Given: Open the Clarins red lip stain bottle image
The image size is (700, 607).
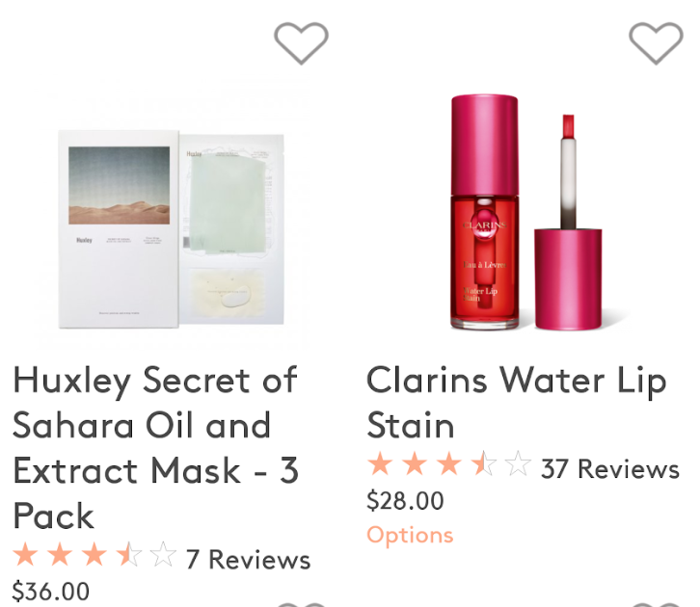Looking at the screenshot, I should click(485, 212).
